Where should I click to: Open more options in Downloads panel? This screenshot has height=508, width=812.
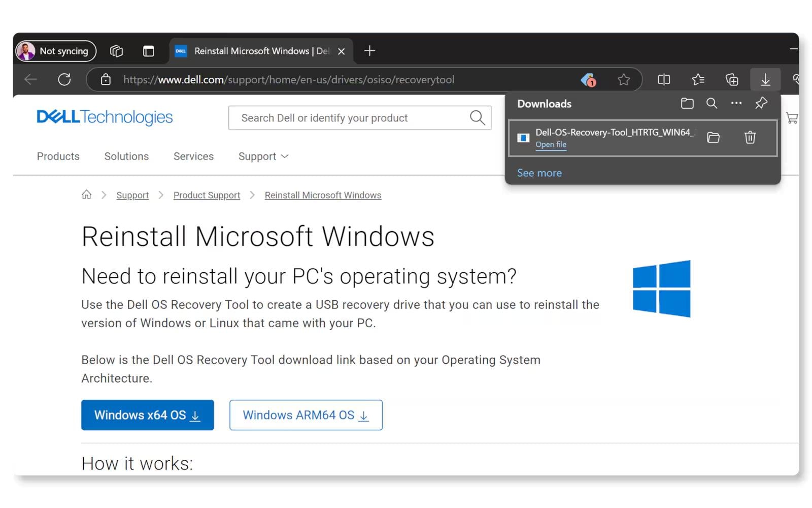coord(736,103)
